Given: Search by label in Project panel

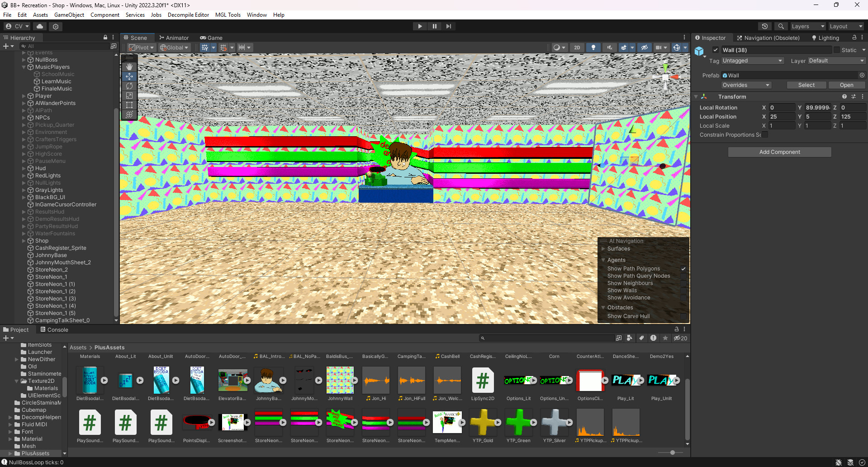Looking at the screenshot, I should pyautogui.click(x=641, y=338).
